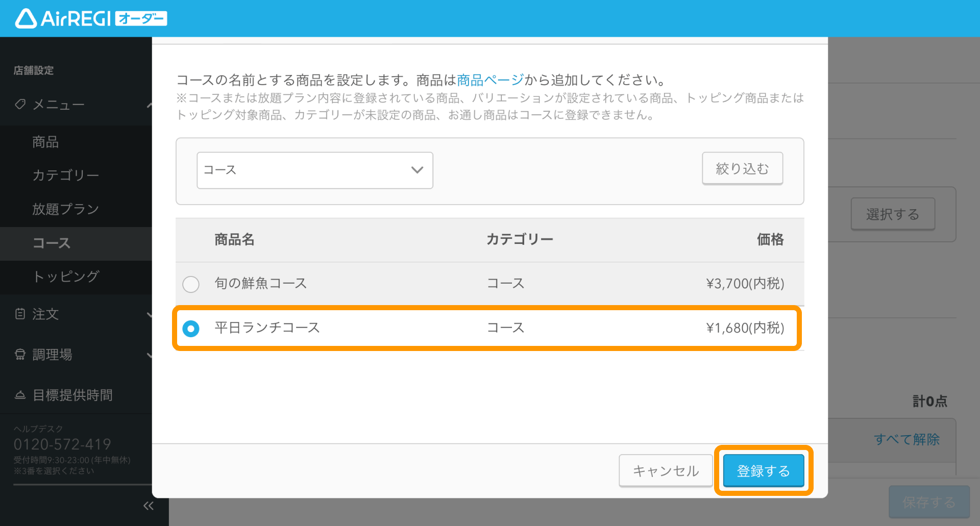
Task: Follow the 商品ページ link
Action: pos(491,80)
